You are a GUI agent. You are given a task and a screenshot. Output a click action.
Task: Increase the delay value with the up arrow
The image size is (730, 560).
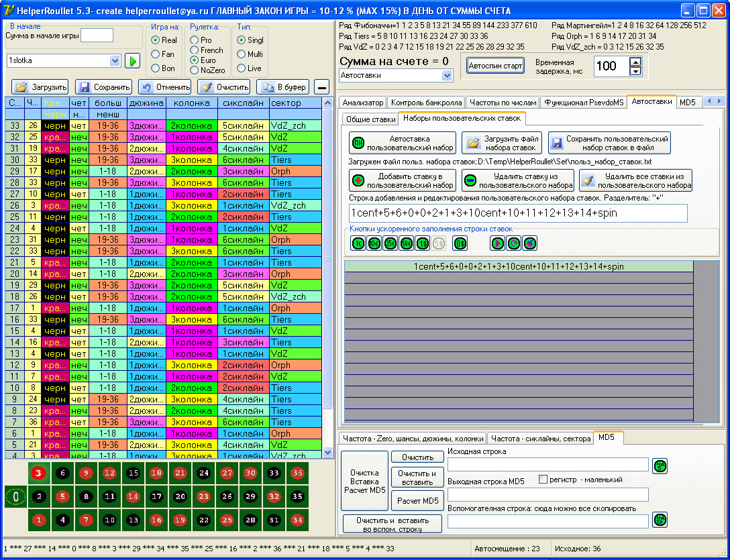click(x=635, y=62)
